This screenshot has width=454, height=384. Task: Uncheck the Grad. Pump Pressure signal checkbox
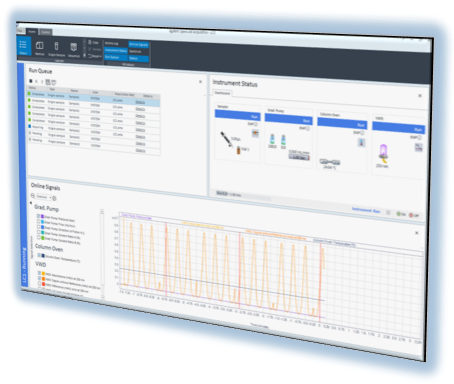[38, 216]
